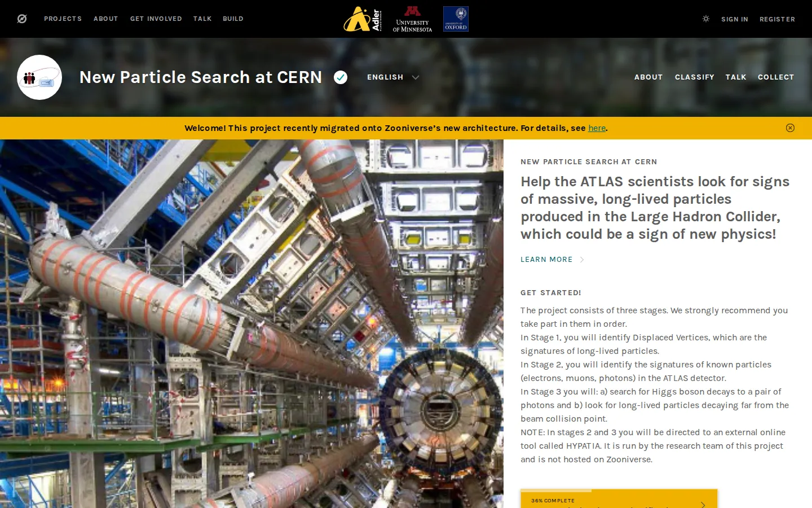This screenshot has height=508, width=812.
Task: Click the workflow completion progress bar
Action: (x=619, y=491)
